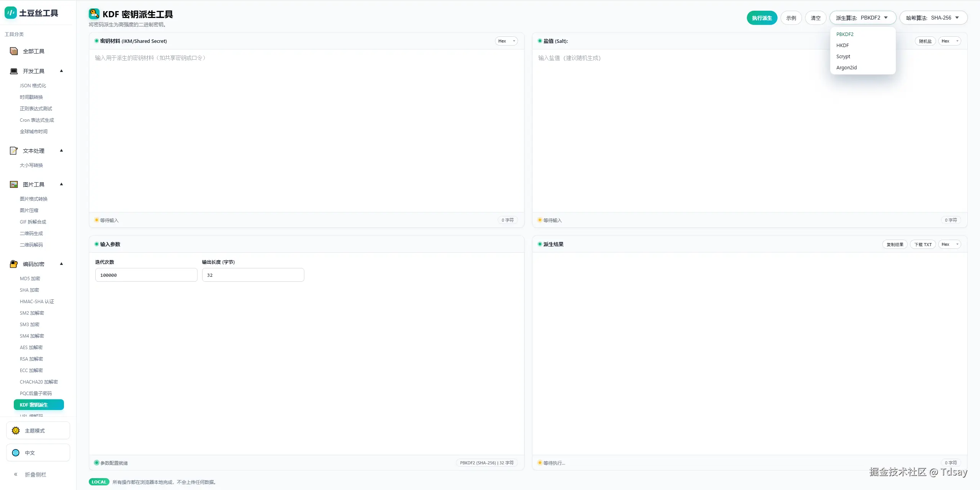
Task: Open the SM4 加解密 tool
Action: click(32, 336)
